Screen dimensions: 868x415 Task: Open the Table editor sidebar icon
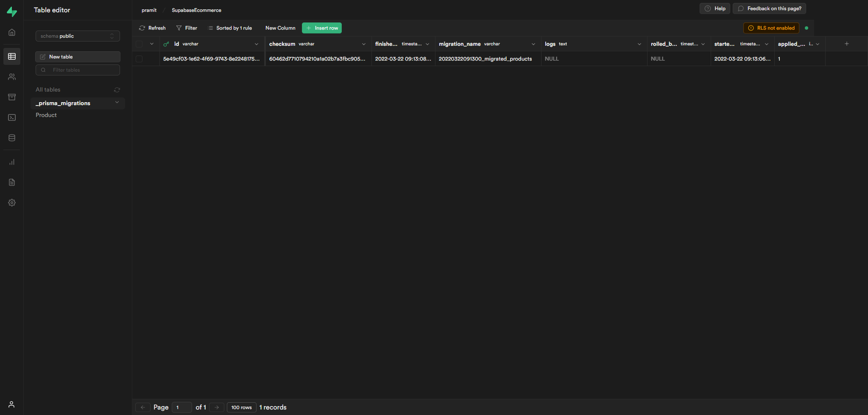[12, 56]
